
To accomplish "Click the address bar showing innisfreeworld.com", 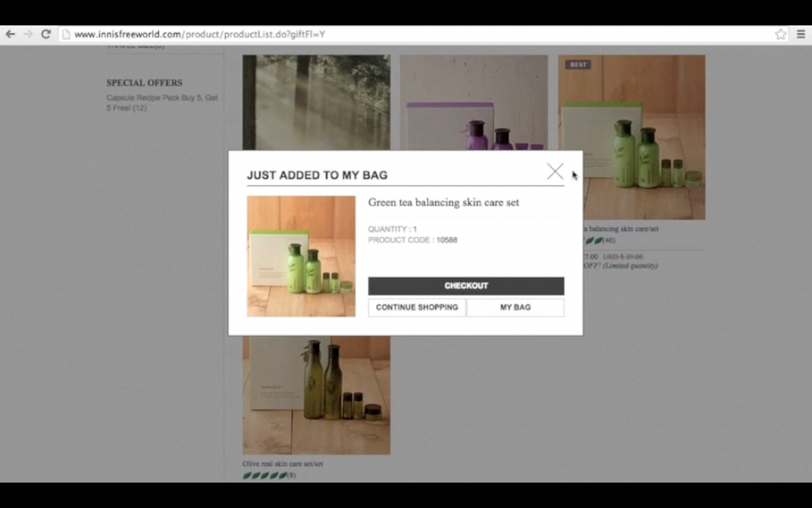I will pyautogui.click(x=424, y=34).
